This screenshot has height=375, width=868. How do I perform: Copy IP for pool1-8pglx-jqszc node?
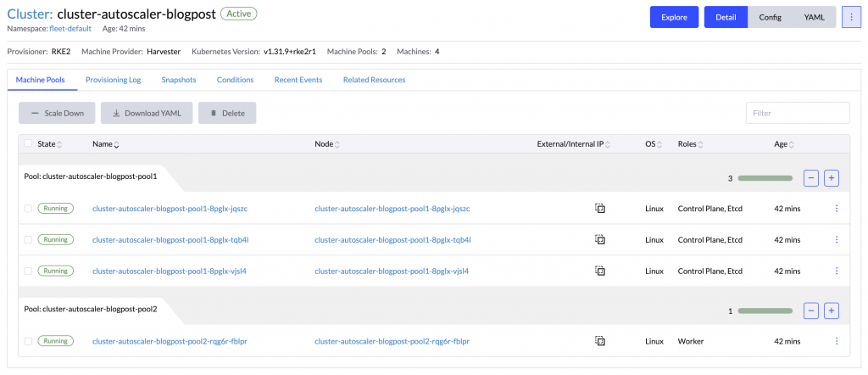[x=599, y=208]
